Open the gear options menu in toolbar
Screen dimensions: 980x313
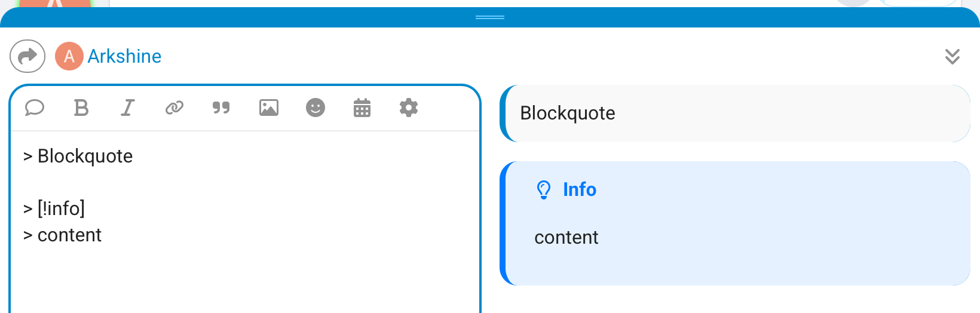pyautogui.click(x=409, y=108)
